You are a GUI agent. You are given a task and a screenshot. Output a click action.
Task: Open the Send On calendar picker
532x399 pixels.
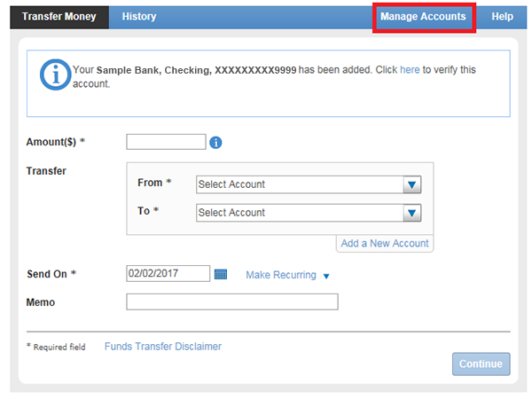point(221,274)
